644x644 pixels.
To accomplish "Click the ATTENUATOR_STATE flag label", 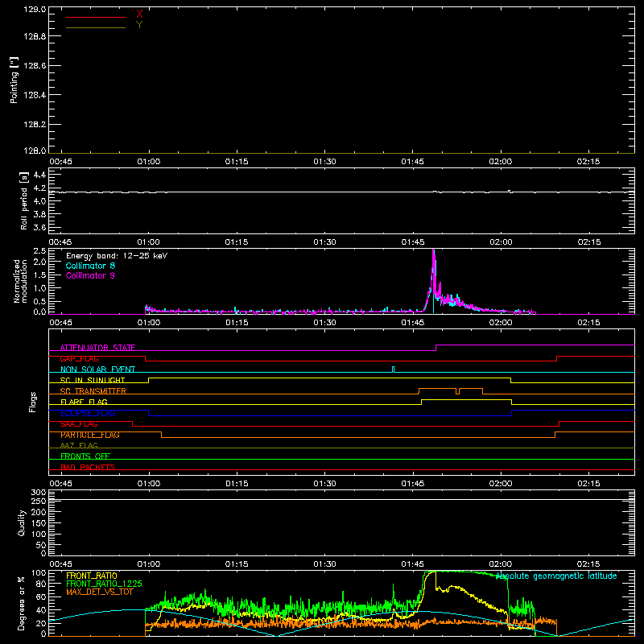I will tap(97, 348).
